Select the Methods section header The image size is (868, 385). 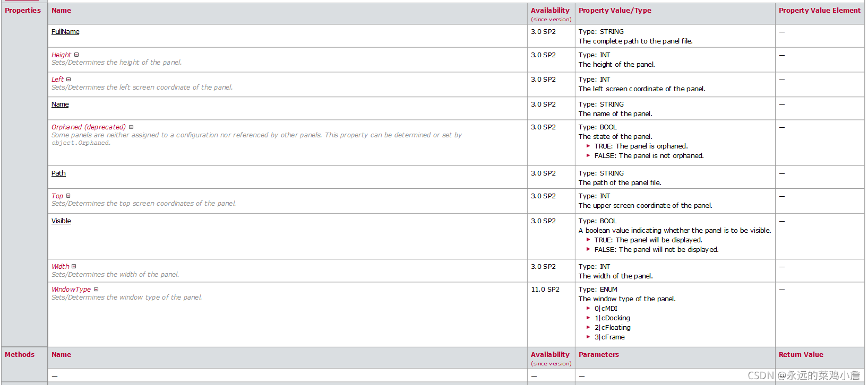coord(20,355)
